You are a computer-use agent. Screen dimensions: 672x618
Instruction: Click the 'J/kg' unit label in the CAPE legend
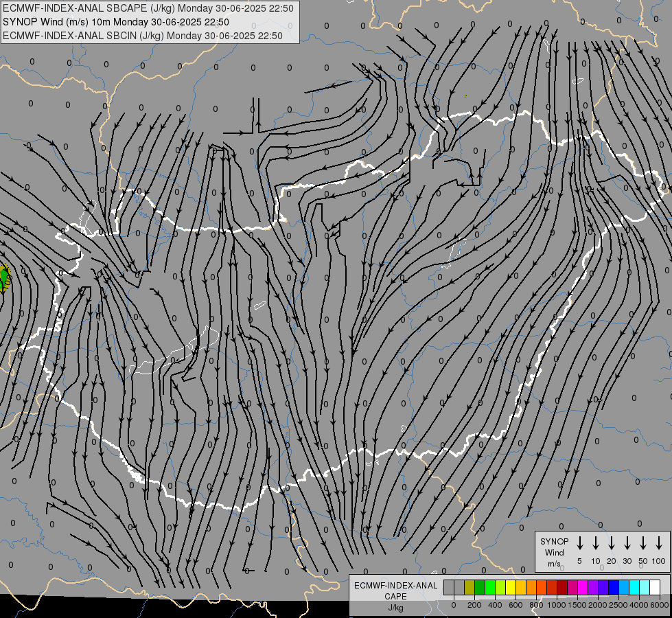coord(395,608)
